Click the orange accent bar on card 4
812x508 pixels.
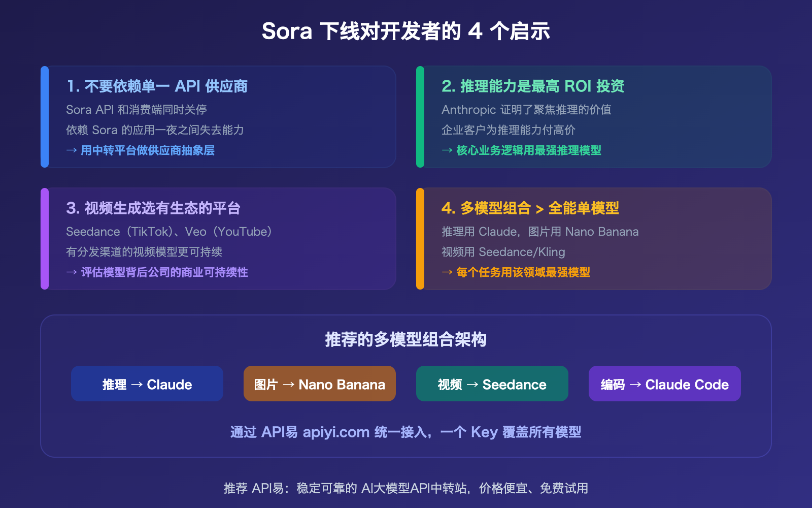[x=420, y=239]
